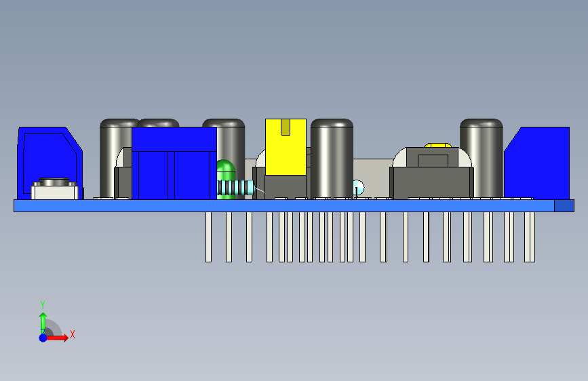Click the blue Z axis dot on the triad
588x381 pixels.
point(43,338)
